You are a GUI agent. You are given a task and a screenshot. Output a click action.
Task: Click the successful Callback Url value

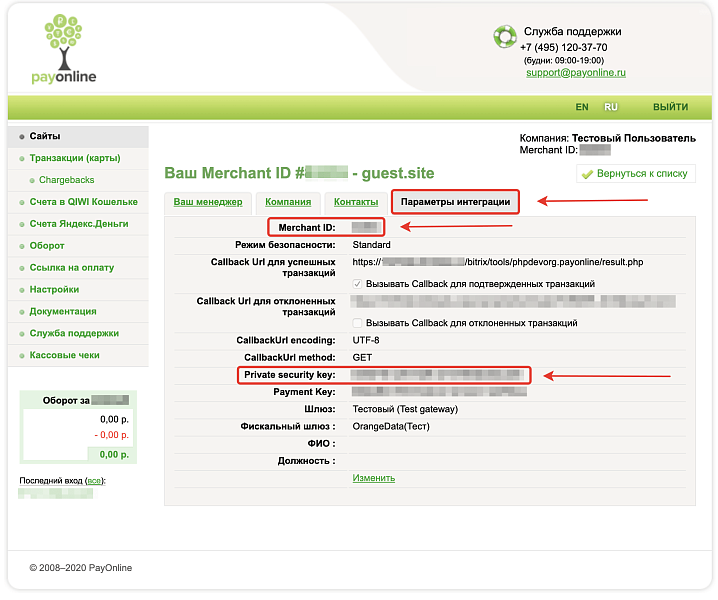[x=498, y=262]
